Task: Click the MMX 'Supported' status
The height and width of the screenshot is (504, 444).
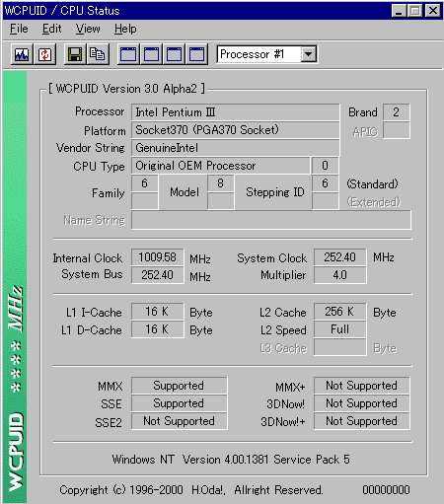Action: click(x=179, y=386)
